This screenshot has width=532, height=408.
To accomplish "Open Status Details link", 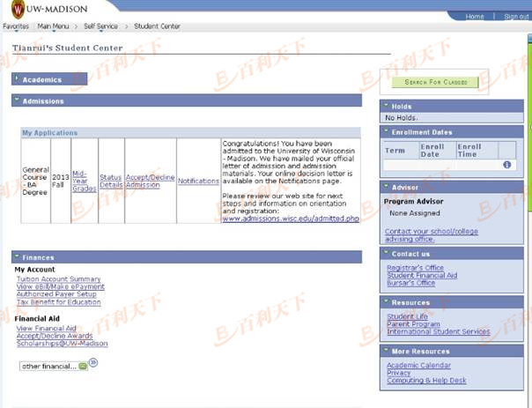I will [x=111, y=181].
